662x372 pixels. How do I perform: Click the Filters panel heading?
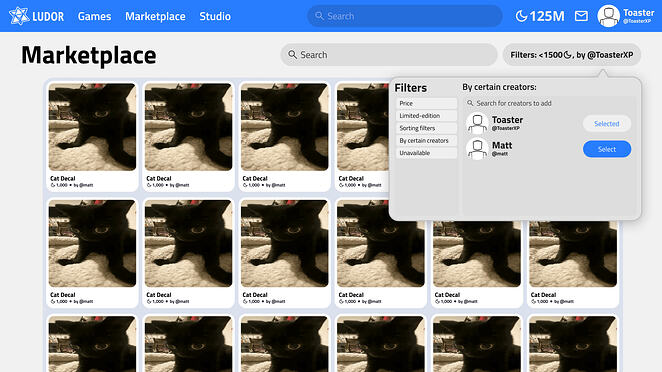tap(410, 88)
